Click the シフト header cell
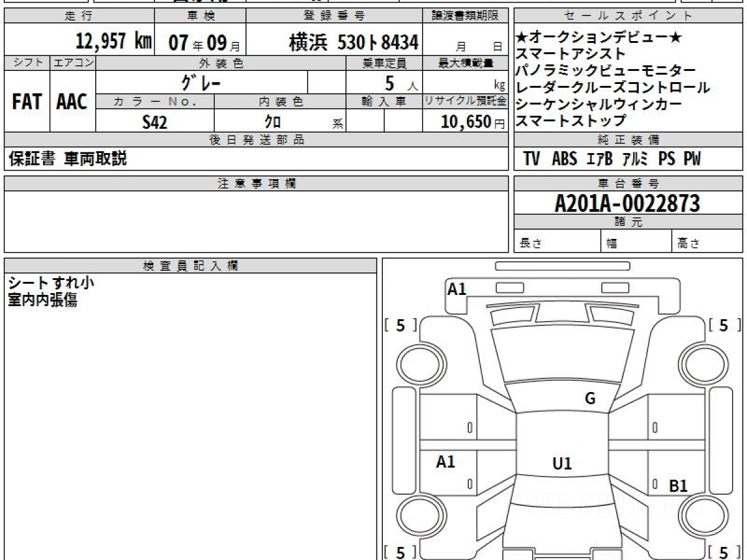Screen dimensions: 747x560 click(x=27, y=63)
